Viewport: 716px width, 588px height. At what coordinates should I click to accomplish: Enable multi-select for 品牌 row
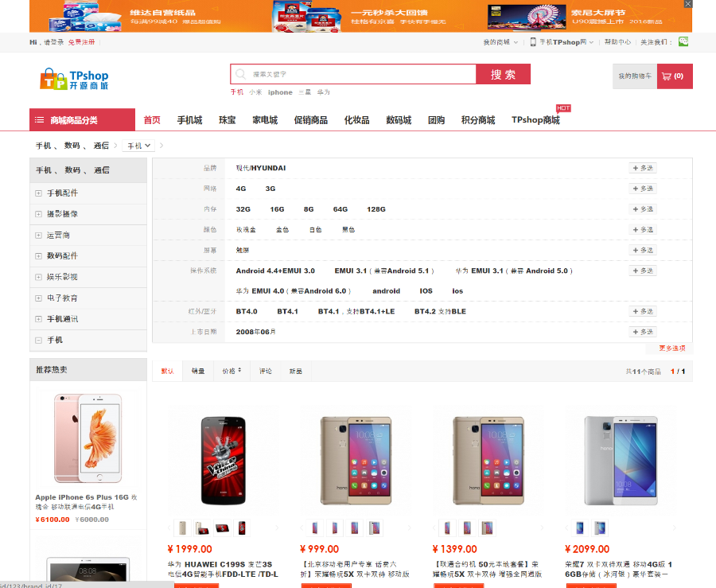643,168
